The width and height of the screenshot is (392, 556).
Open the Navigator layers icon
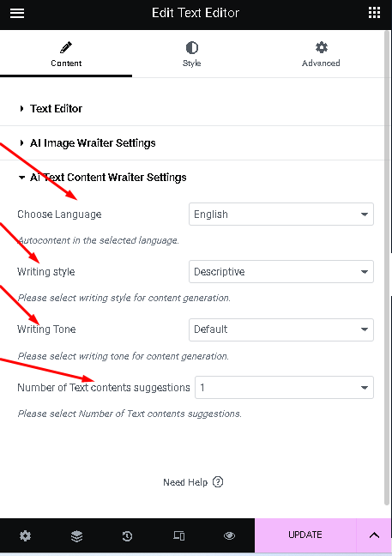76,535
